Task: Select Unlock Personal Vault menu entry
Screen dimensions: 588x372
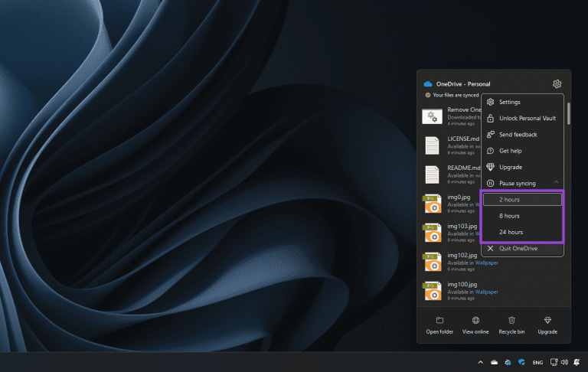Action: click(x=528, y=119)
